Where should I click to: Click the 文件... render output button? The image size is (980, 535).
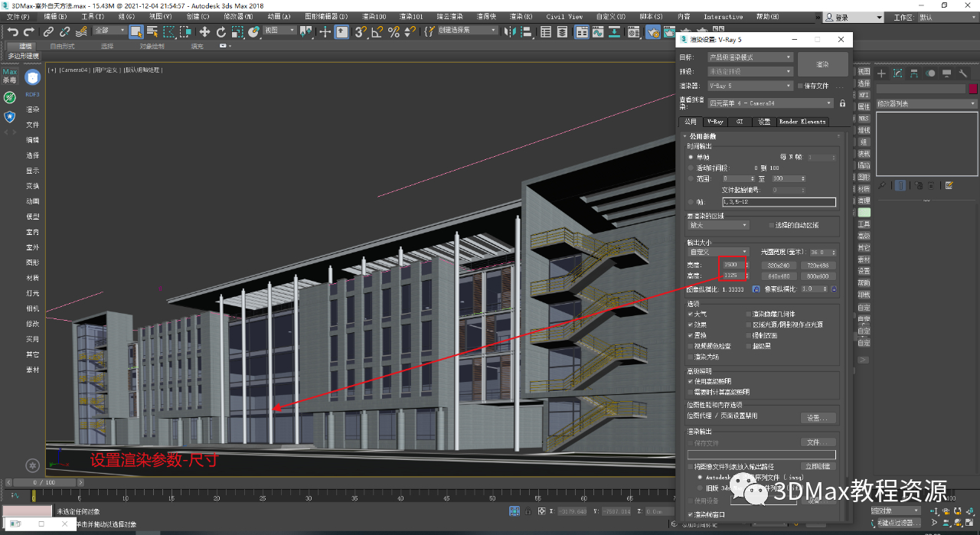tap(818, 442)
